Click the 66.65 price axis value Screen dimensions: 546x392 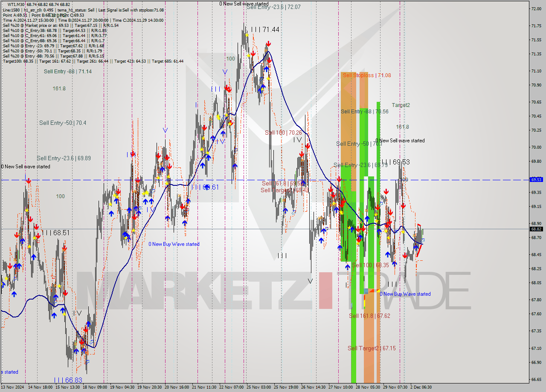536,379
